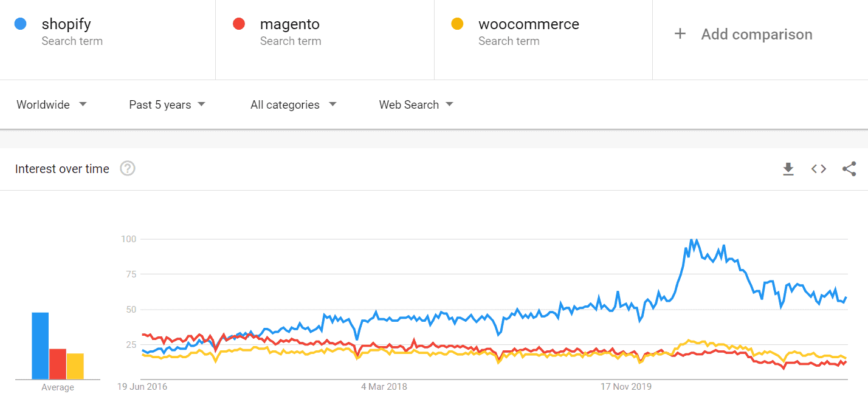This screenshot has width=868, height=408.
Task: Click the red magento color dot
Action: click(239, 24)
